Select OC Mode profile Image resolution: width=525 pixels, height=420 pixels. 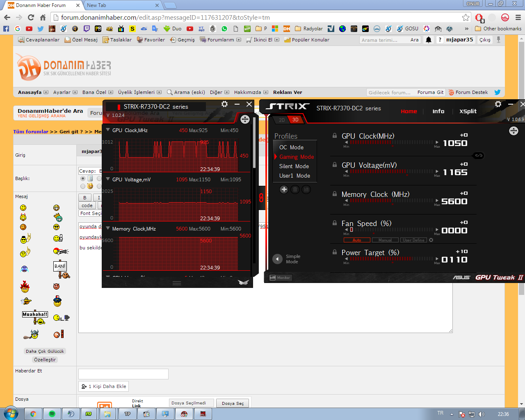(x=291, y=147)
